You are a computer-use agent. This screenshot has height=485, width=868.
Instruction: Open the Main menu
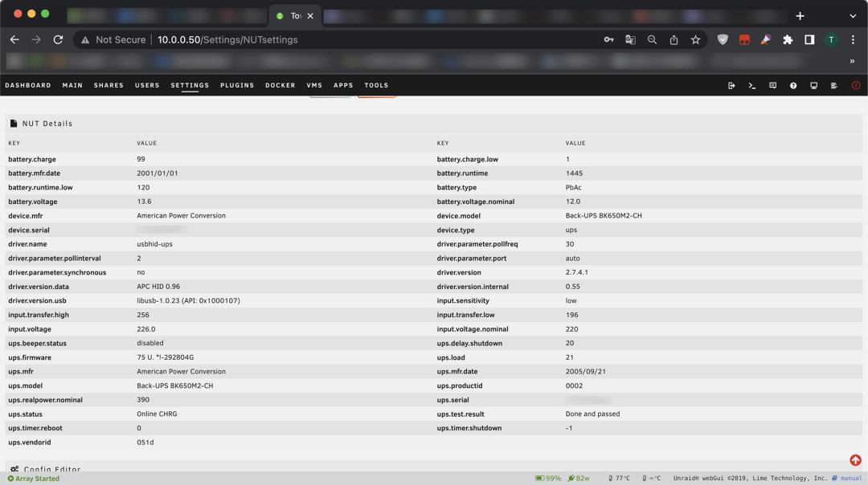pos(72,86)
